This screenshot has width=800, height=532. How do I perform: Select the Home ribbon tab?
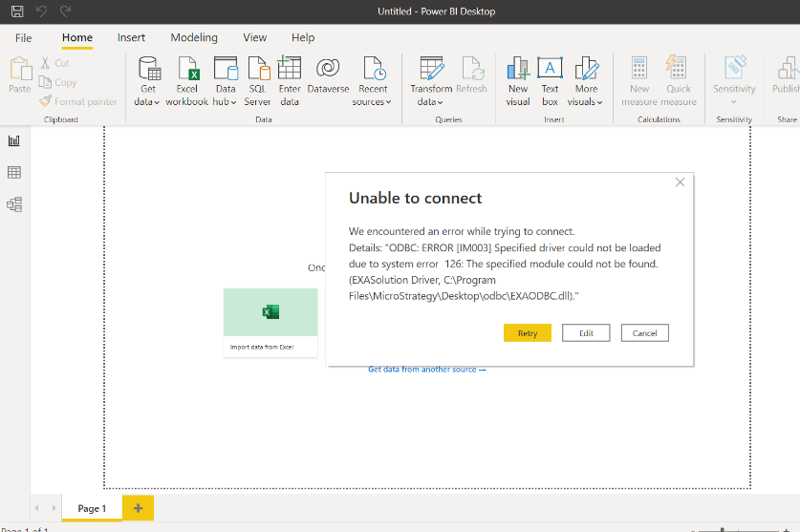[77, 38]
